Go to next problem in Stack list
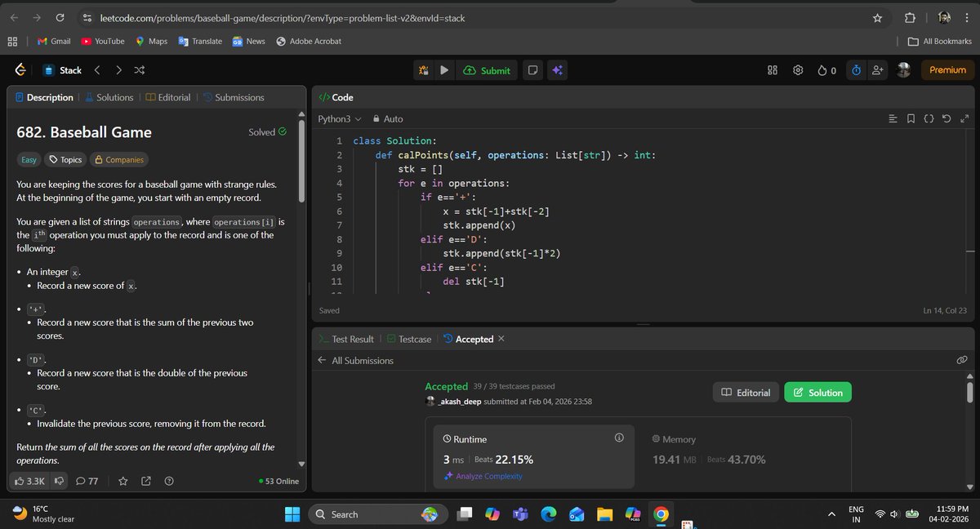The width and height of the screenshot is (980, 529). tap(118, 70)
